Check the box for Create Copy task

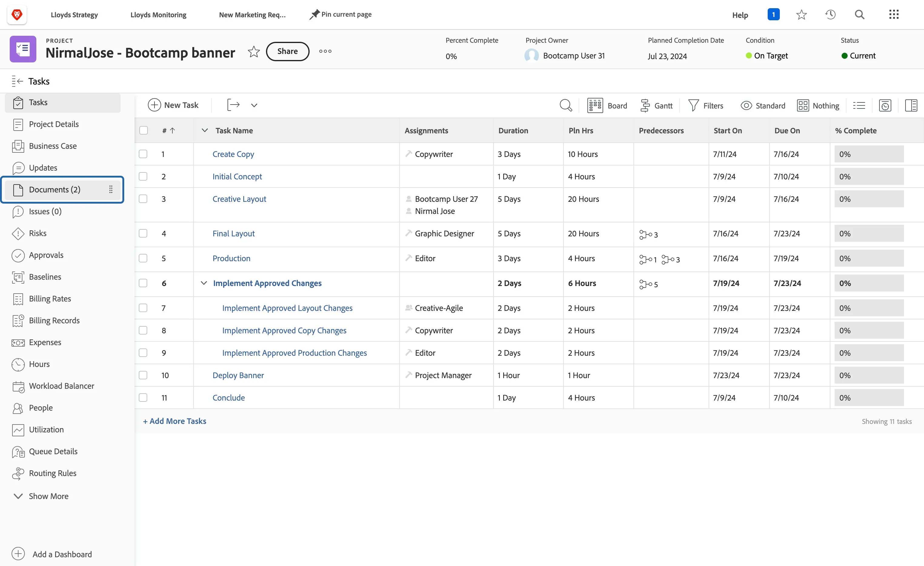[143, 154]
